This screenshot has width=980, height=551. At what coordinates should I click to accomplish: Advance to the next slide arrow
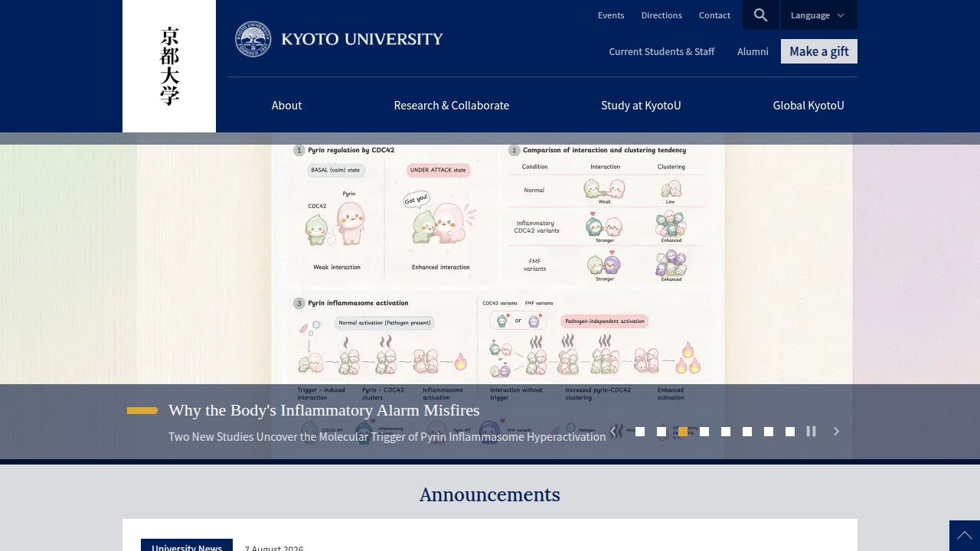[836, 432]
